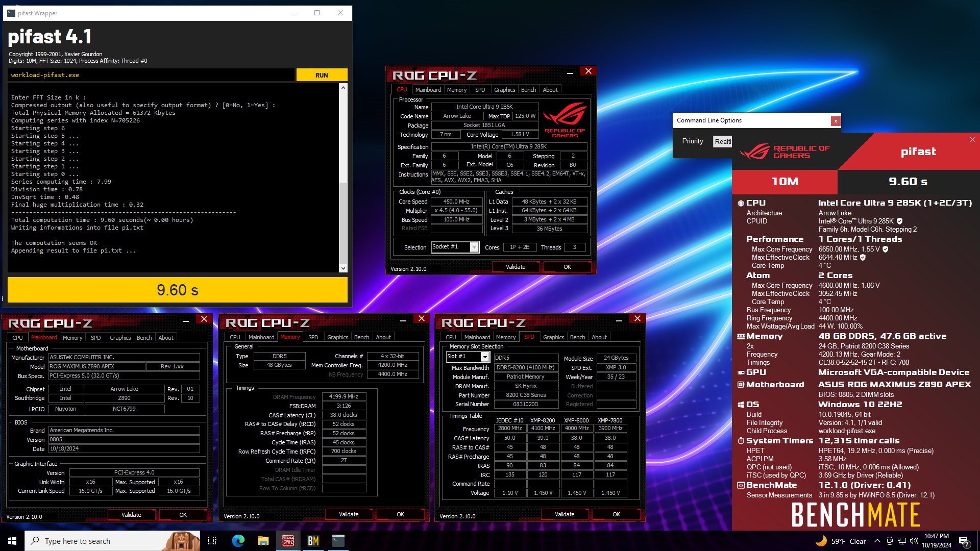
Task: Click the BenchMate Memory section icon
Action: coord(741,336)
